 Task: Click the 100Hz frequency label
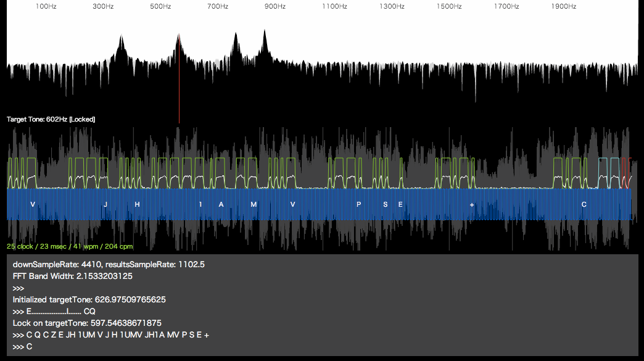pos(45,7)
